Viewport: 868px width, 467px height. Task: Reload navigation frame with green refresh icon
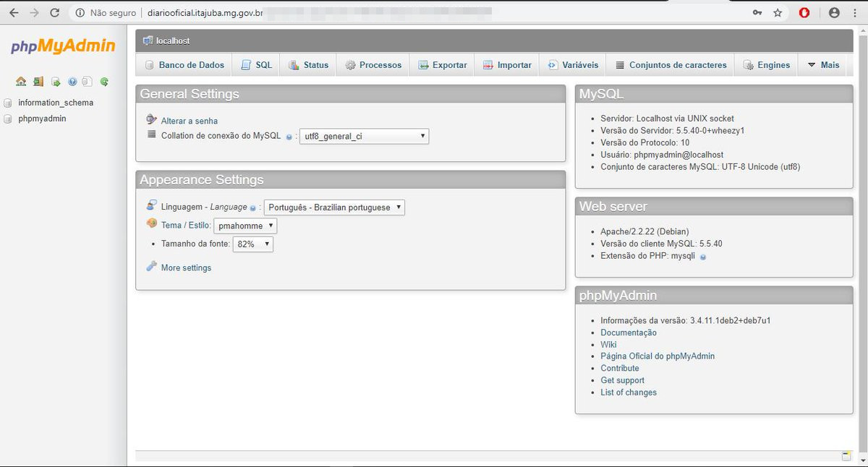pyautogui.click(x=104, y=82)
